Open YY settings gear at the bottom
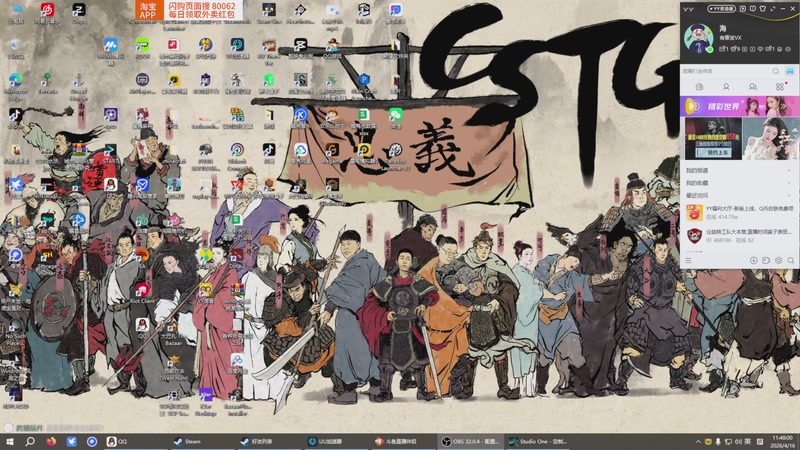This screenshot has height=450, width=800. pyautogui.click(x=779, y=261)
